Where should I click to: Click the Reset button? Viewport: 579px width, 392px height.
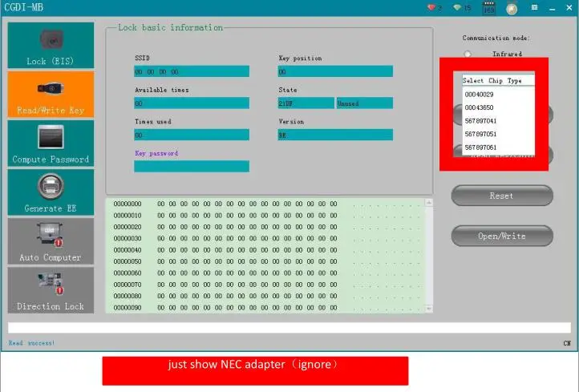coord(502,196)
